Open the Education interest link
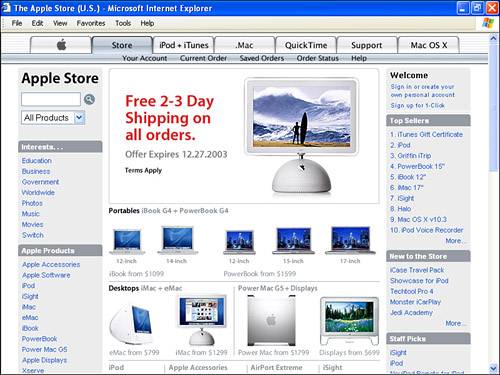Screen dimensions: 500x375 click(x=37, y=160)
